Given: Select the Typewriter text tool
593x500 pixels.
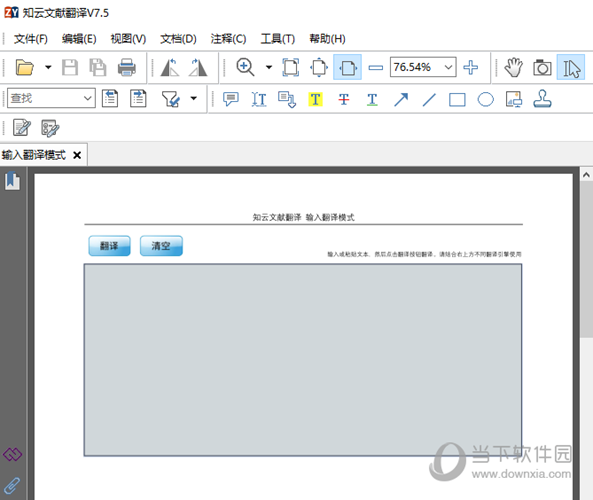Looking at the screenshot, I should (259, 99).
